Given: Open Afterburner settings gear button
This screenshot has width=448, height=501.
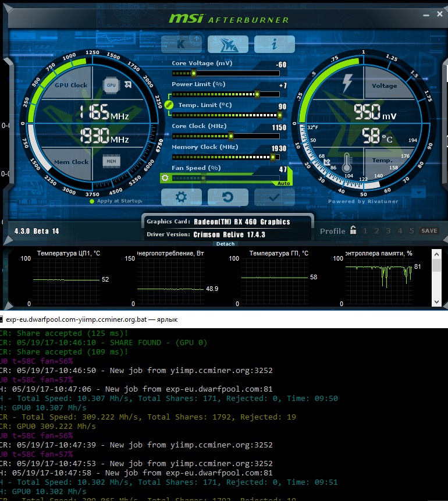Looking at the screenshot, I should point(181,197).
